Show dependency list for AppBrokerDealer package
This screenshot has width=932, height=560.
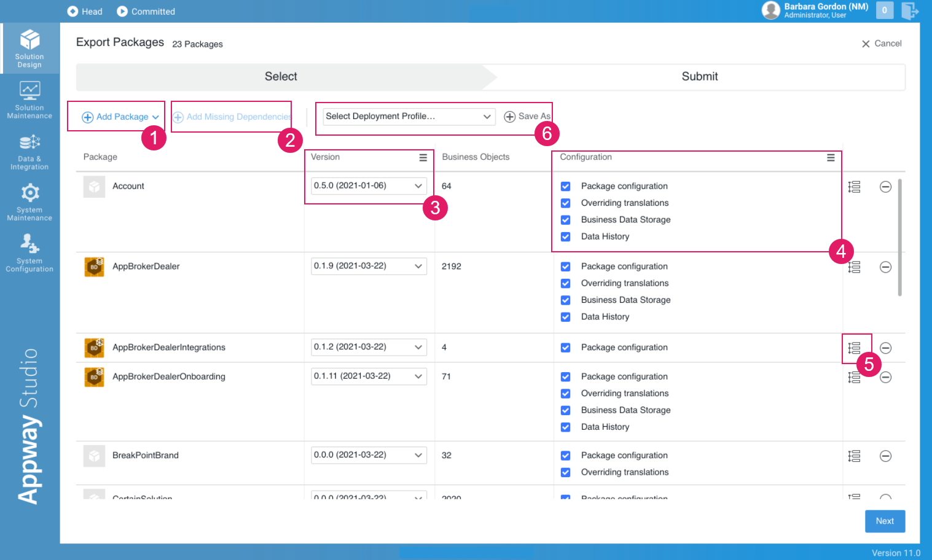pos(854,267)
